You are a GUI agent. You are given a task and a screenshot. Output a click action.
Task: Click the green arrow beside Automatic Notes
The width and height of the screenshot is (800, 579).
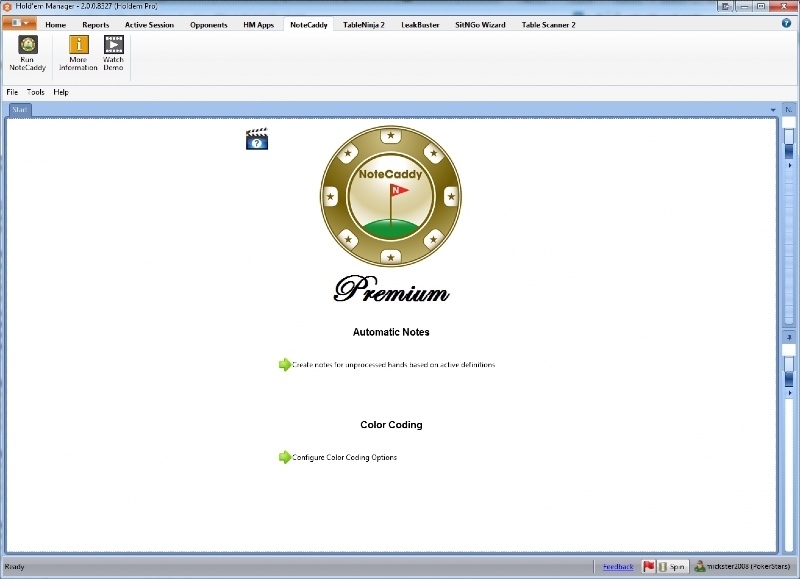[284, 365]
